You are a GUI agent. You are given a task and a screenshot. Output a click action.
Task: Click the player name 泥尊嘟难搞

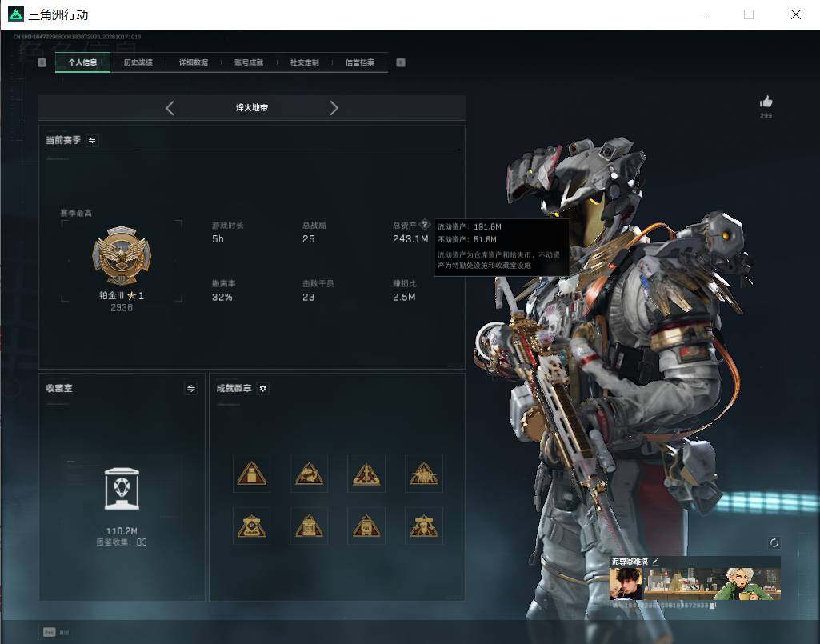pyautogui.click(x=630, y=561)
